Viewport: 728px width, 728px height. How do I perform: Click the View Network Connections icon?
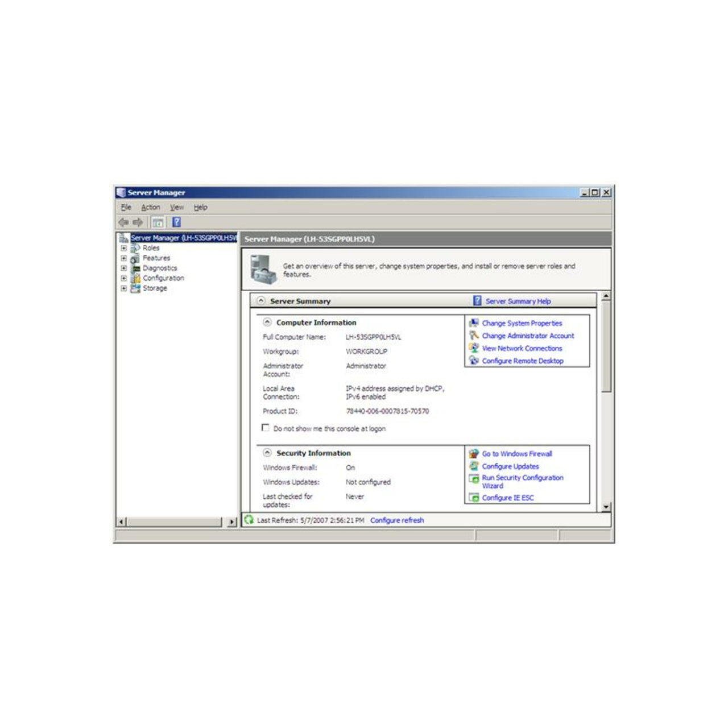coord(474,348)
